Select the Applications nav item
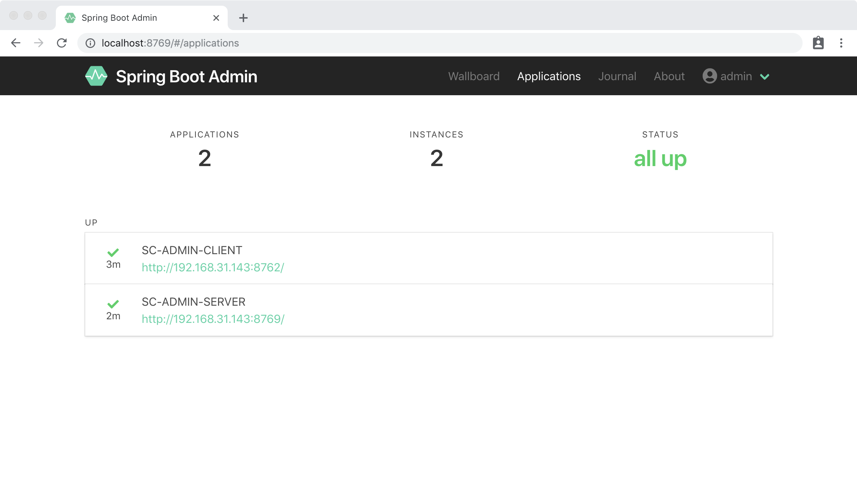 coord(549,76)
